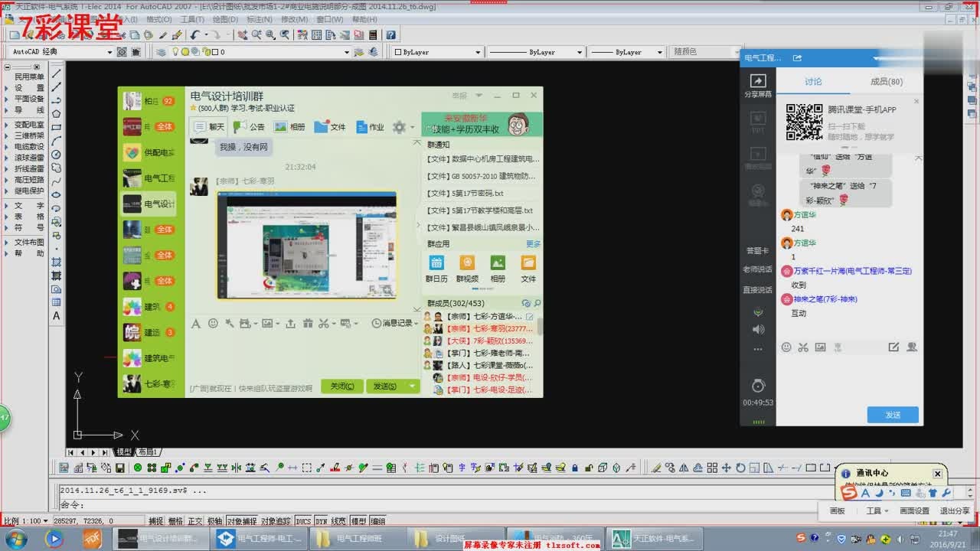This screenshot has height=551, width=980.
Task: Toggle 线宽 lineweight display in status bar
Action: 338,521
